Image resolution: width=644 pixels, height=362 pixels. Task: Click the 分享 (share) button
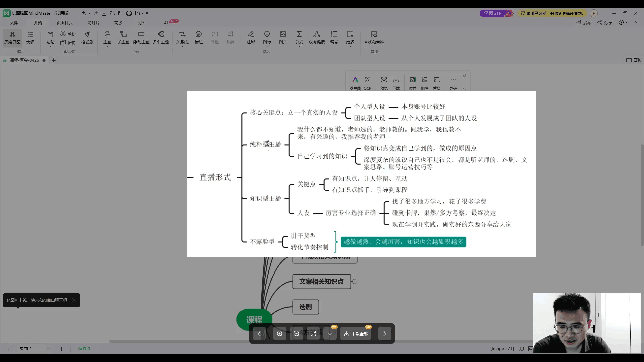pyautogui.click(x=605, y=23)
